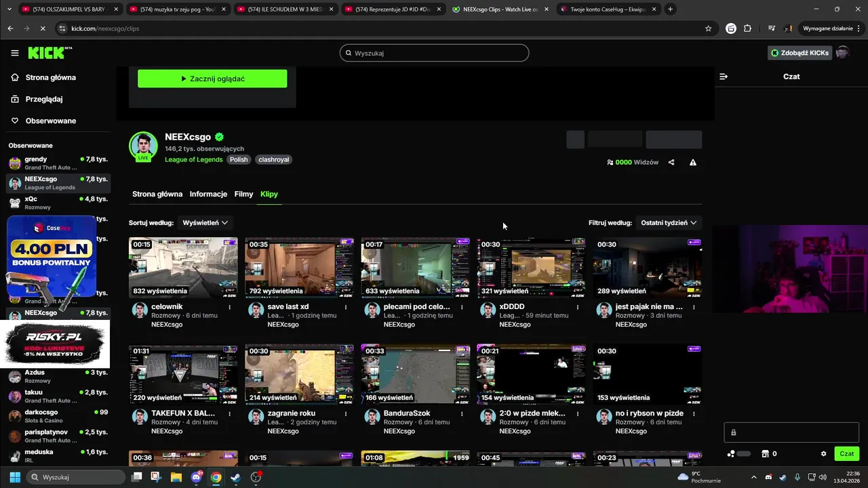Switch to 'Informacje' channel tab
This screenshot has width=868, height=488.
208,194
